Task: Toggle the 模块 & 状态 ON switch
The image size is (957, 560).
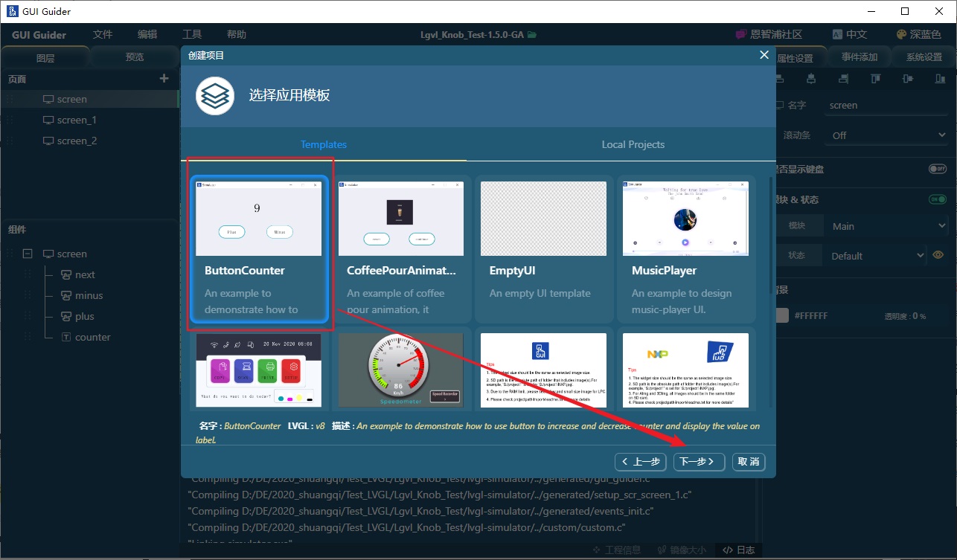Action: point(937,199)
